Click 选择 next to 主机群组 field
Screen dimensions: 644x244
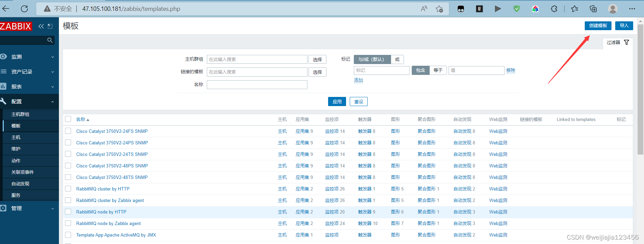(317, 60)
